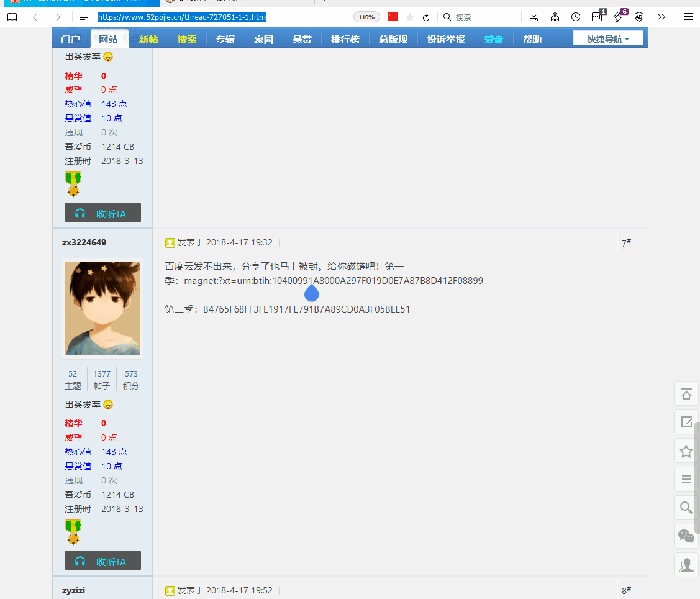
Task: Open the 快捷导航 dropdown
Action: [x=608, y=38]
